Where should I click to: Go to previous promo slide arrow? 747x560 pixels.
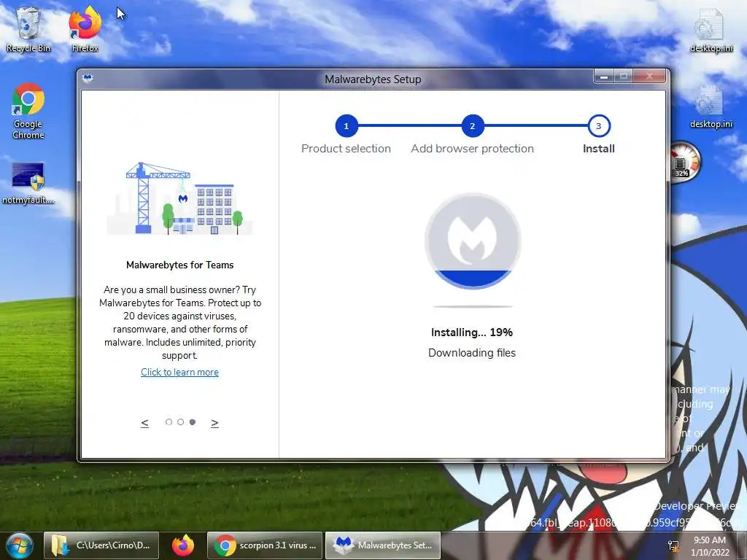click(145, 423)
